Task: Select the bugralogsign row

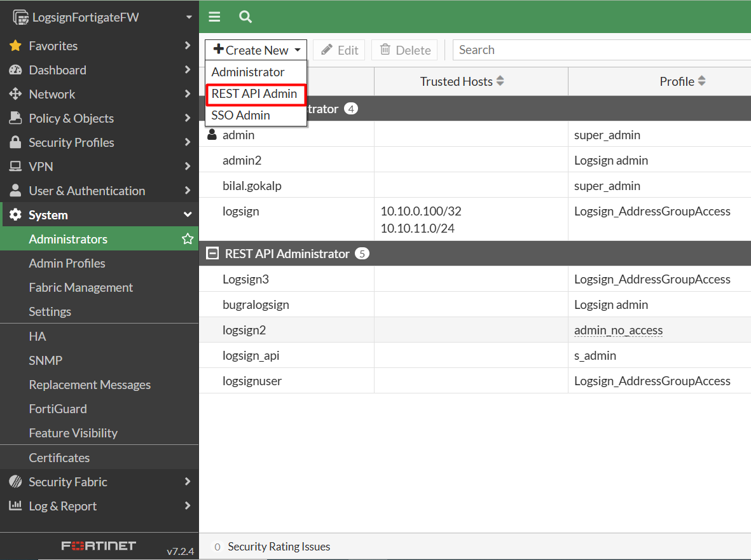Action: (475, 304)
